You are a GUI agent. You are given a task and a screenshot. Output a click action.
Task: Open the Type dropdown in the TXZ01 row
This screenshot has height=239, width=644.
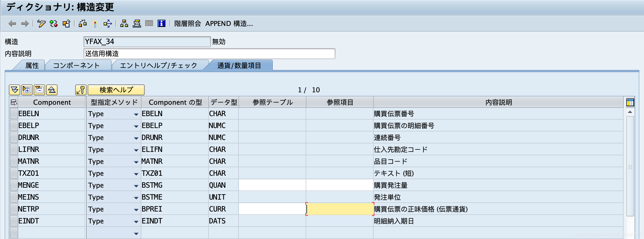pos(136,174)
